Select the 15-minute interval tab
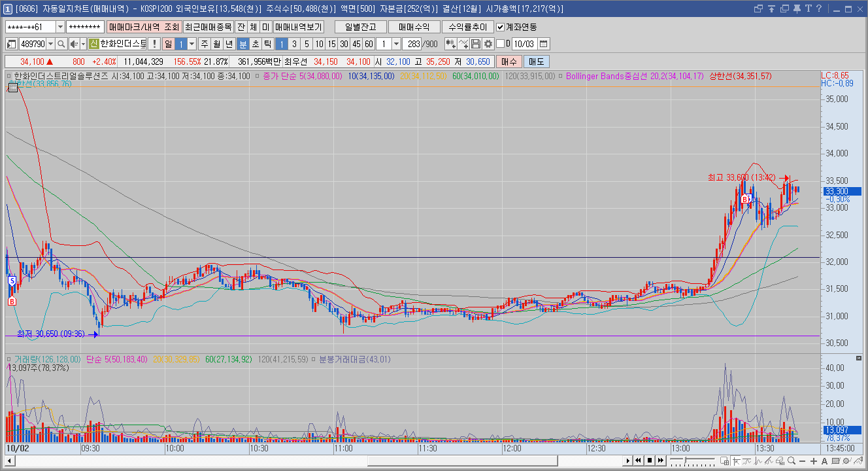868x471 pixels. click(x=331, y=44)
